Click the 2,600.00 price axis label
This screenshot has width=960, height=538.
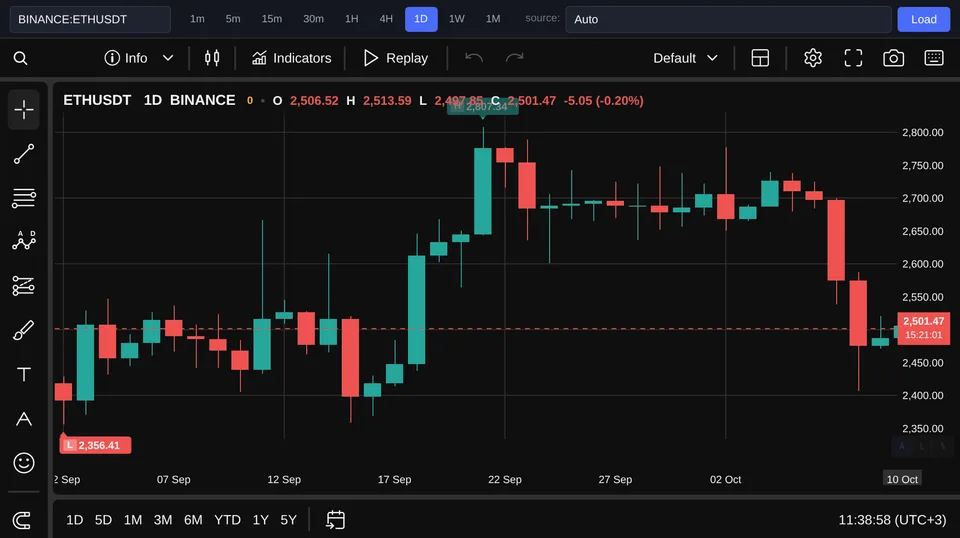tap(923, 264)
